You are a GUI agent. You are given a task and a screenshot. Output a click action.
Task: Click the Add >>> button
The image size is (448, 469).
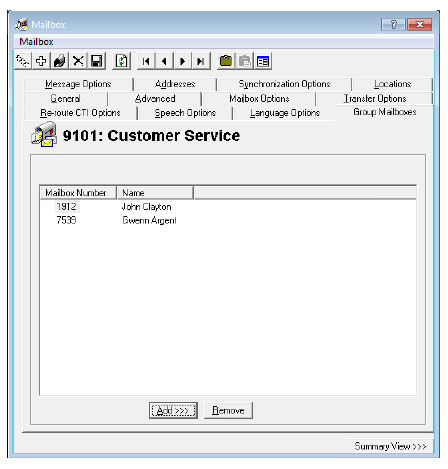tap(173, 410)
